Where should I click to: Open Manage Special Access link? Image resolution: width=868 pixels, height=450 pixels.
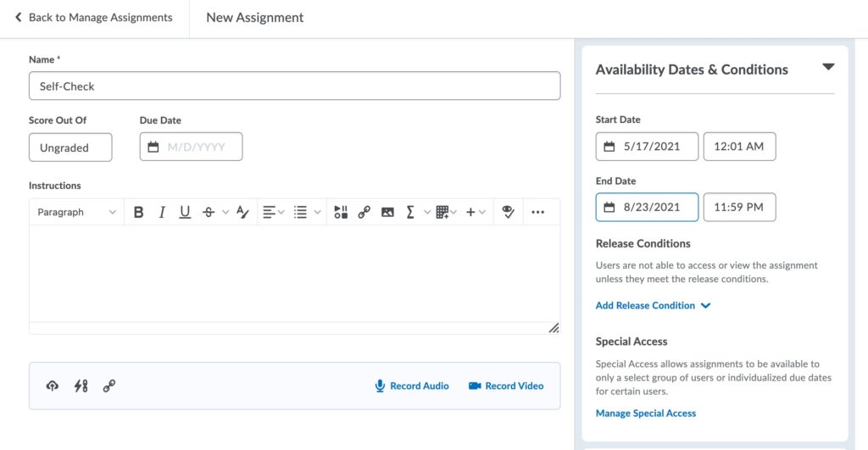(646, 414)
